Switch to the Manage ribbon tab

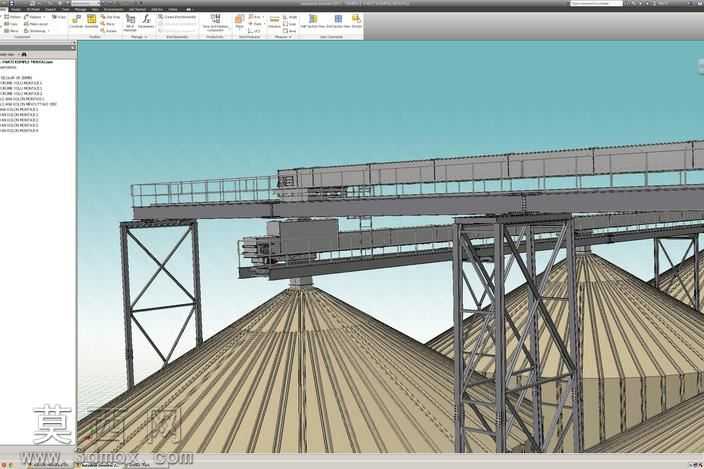[80, 9]
